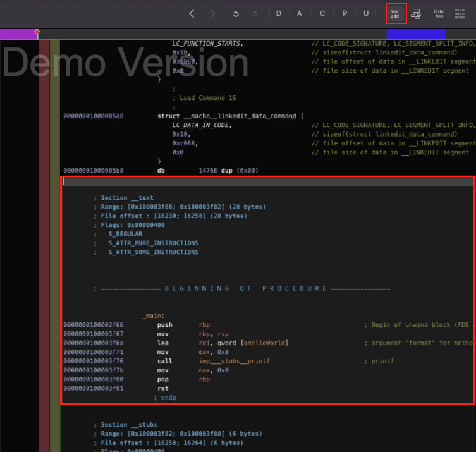Switch to pseudo-code view (if(b) f(x))
This screenshot has height=452, width=476.
coord(438,13)
